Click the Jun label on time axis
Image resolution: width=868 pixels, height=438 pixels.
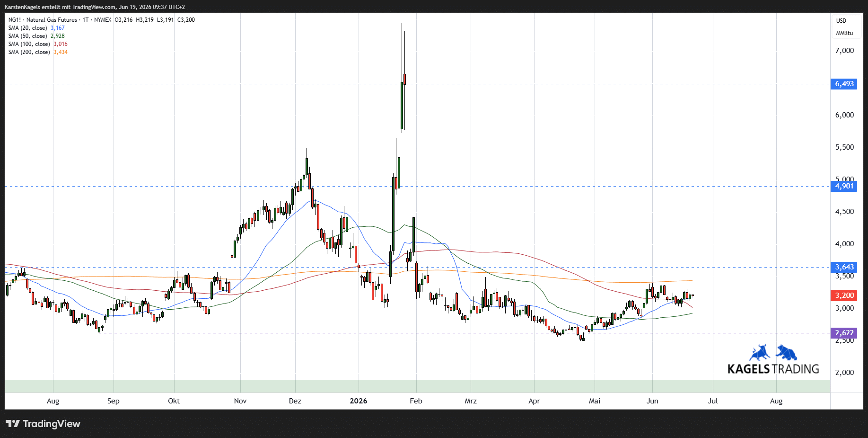652,401
